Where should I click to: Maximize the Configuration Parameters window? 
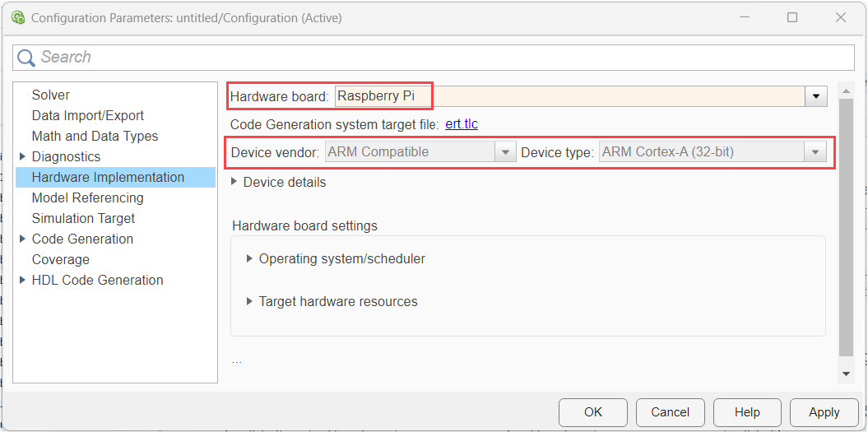point(792,18)
